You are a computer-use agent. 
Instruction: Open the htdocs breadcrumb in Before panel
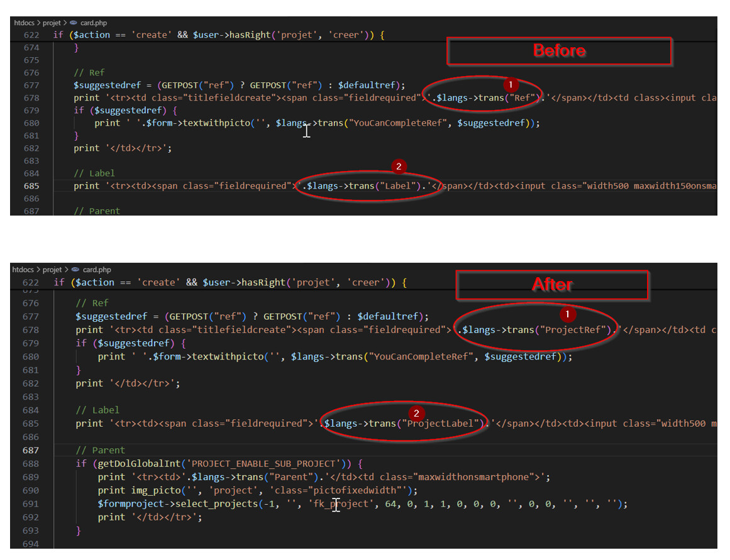pos(24,23)
